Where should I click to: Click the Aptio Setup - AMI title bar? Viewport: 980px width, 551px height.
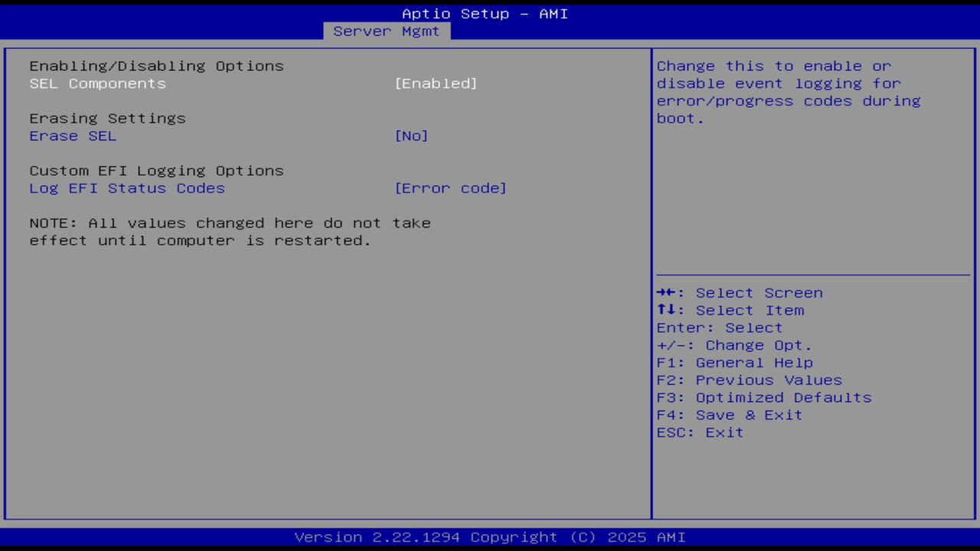pyautogui.click(x=485, y=13)
